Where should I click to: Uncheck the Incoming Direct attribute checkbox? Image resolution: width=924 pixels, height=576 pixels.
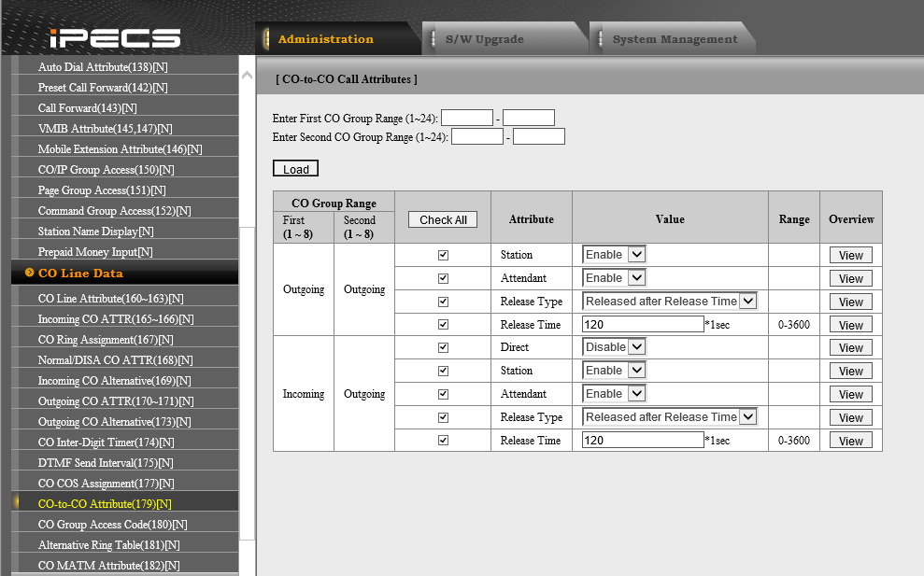tap(443, 347)
